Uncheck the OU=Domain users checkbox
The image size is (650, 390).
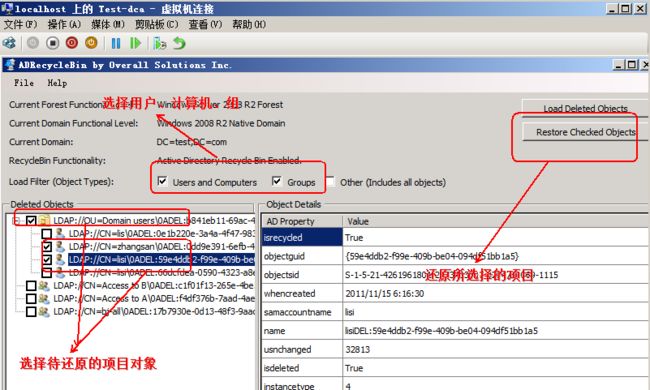31,220
